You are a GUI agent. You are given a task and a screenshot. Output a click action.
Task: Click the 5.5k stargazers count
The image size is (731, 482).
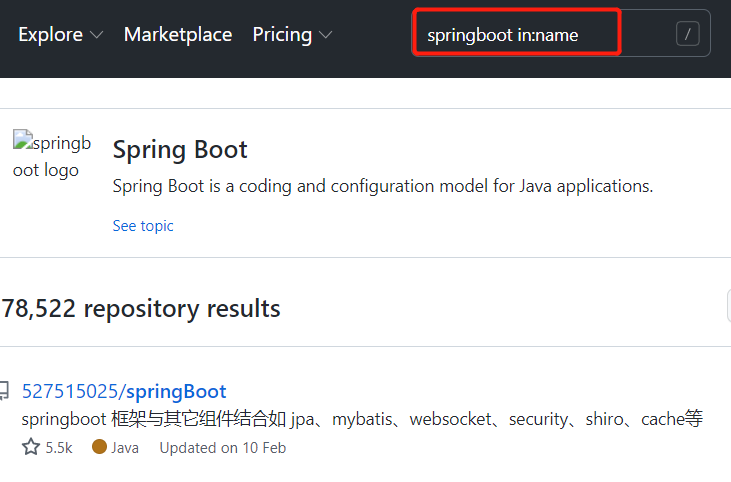(x=59, y=448)
